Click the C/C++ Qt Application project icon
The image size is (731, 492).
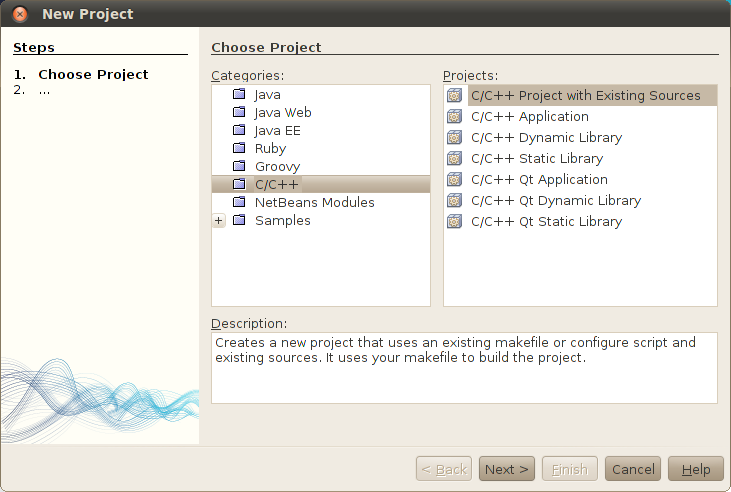[x=455, y=180]
